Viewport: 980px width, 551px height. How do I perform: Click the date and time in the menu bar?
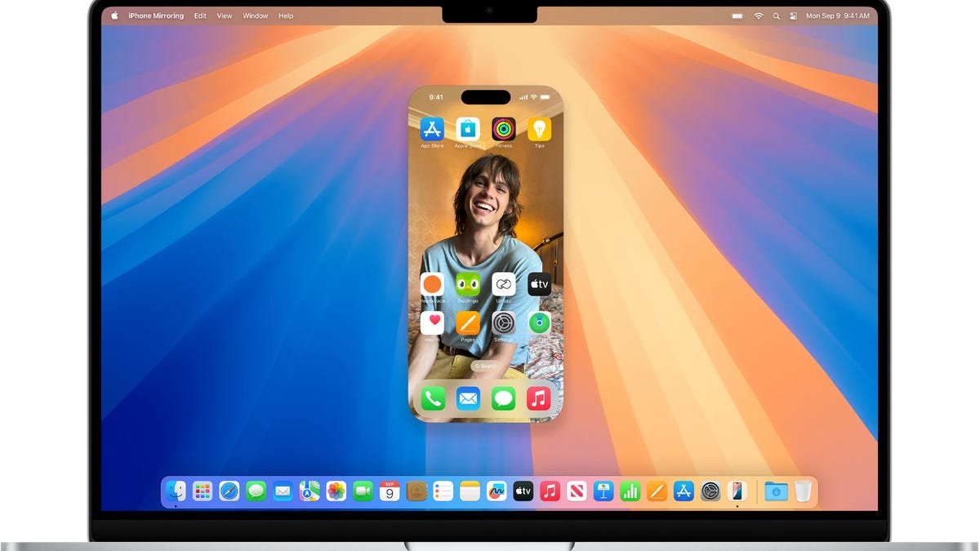pyautogui.click(x=836, y=16)
